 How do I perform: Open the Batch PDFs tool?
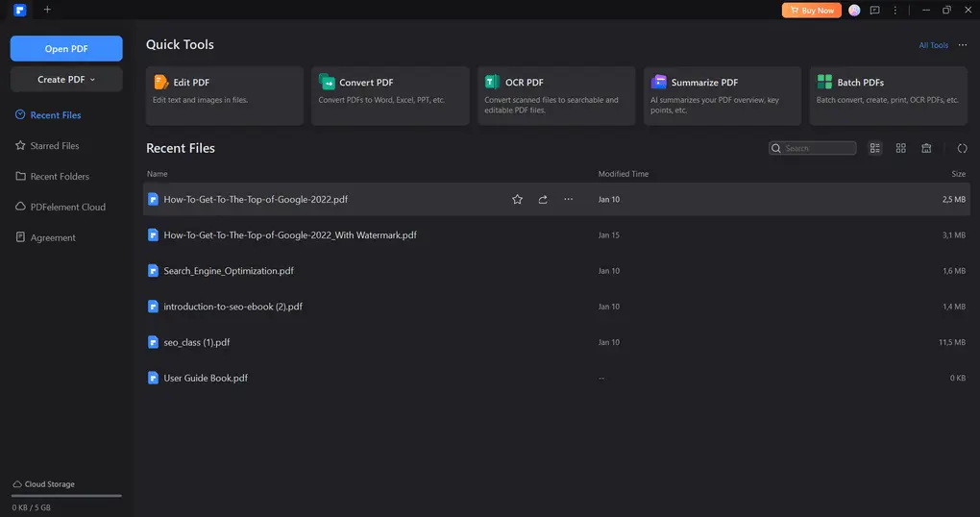coord(888,95)
